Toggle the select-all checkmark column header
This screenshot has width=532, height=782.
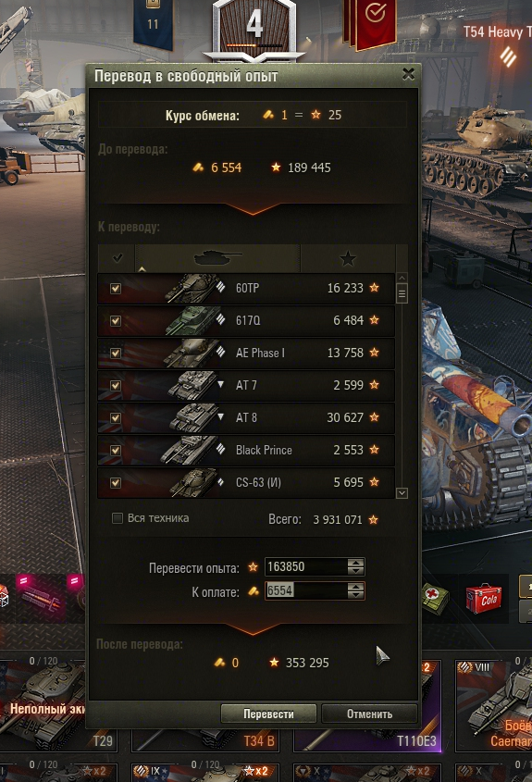pyautogui.click(x=117, y=258)
